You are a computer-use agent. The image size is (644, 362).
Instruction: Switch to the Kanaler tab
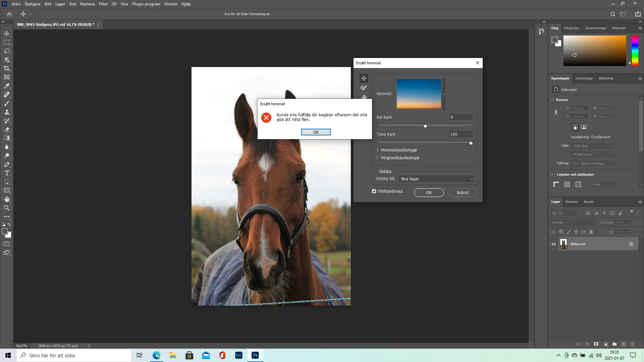(x=571, y=202)
